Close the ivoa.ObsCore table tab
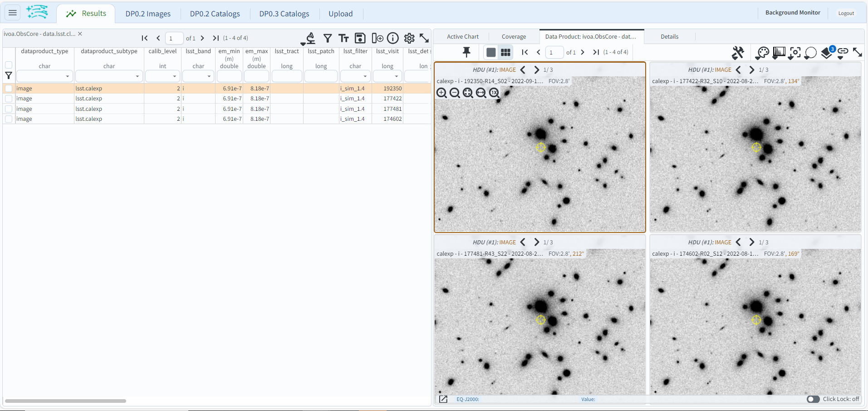868x411 pixels. [x=80, y=34]
